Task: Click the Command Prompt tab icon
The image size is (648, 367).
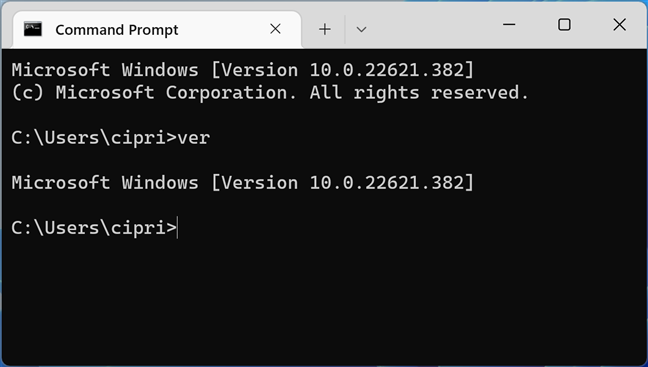Action: 33,29
